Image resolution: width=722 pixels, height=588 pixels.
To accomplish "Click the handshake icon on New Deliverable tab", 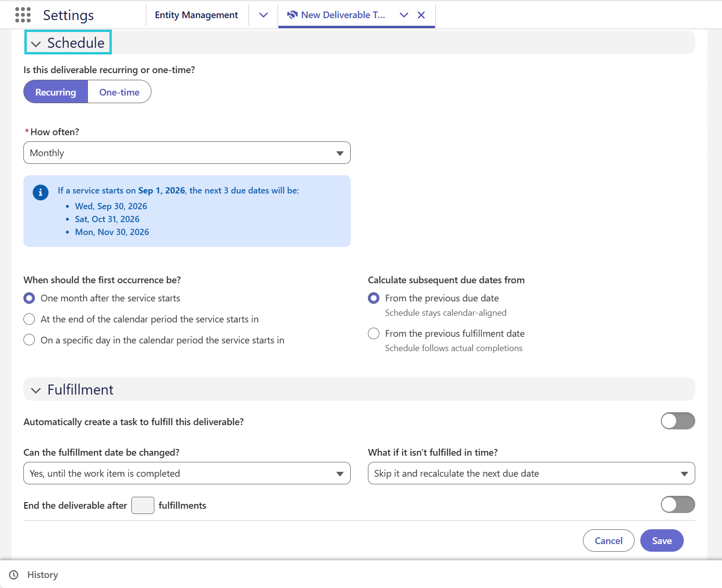I will (292, 15).
